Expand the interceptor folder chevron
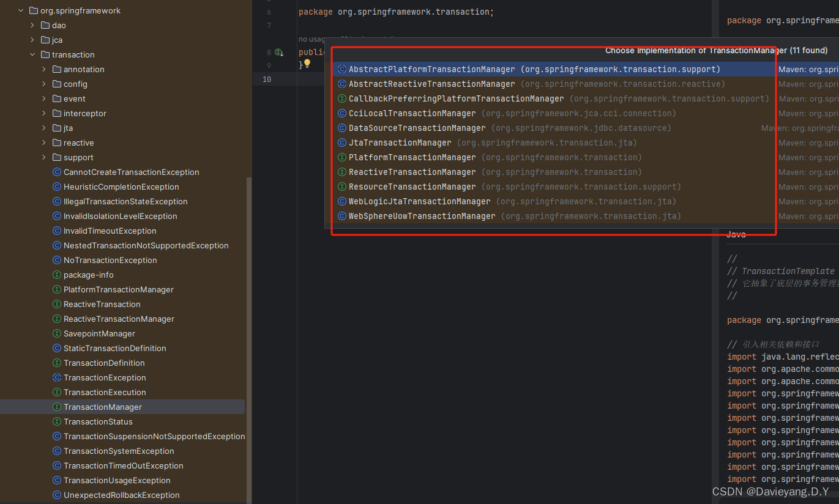This screenshot has width=839, height=504. [x=44, y=113]
